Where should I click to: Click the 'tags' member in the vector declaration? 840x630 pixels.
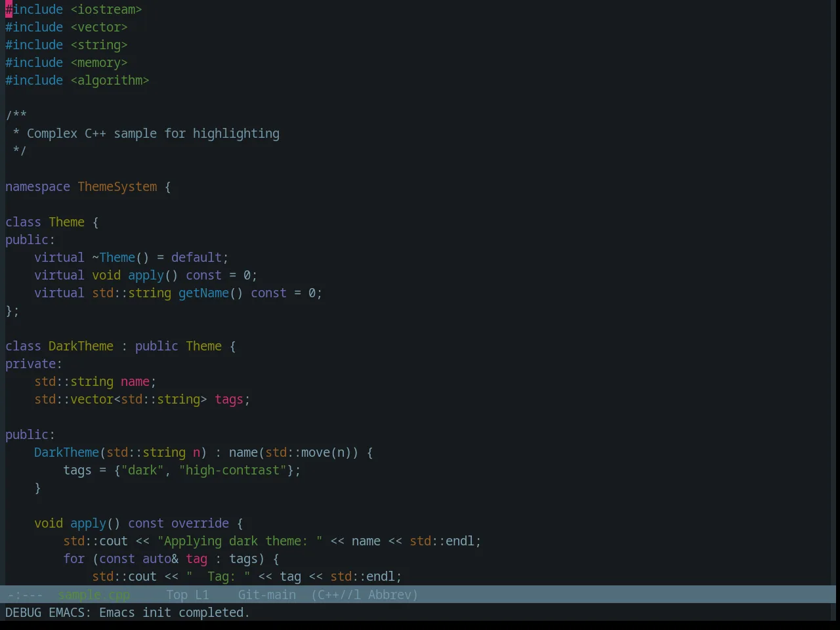(229, 400)
